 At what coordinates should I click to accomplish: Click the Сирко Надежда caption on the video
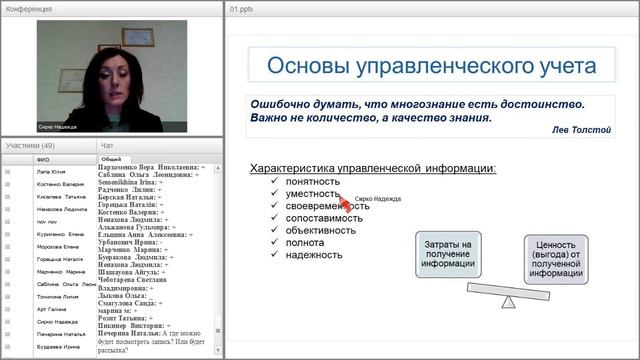tap(57, 127)
